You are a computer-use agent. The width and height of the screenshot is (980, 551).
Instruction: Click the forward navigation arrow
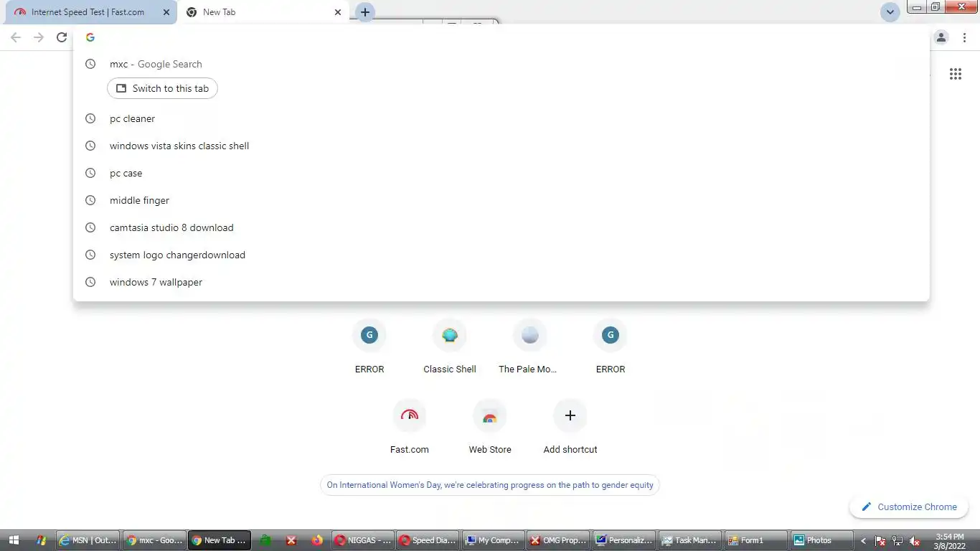click(x=39, y=37)
